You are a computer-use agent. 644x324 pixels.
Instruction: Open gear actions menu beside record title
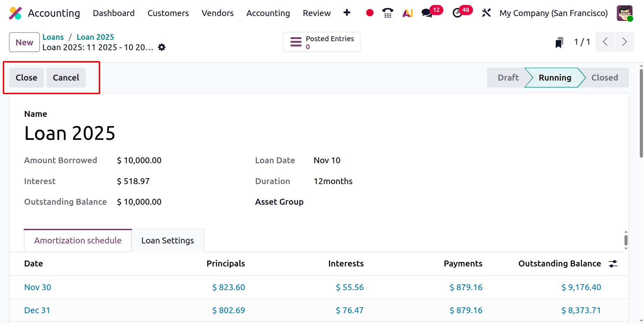[162, 47]
